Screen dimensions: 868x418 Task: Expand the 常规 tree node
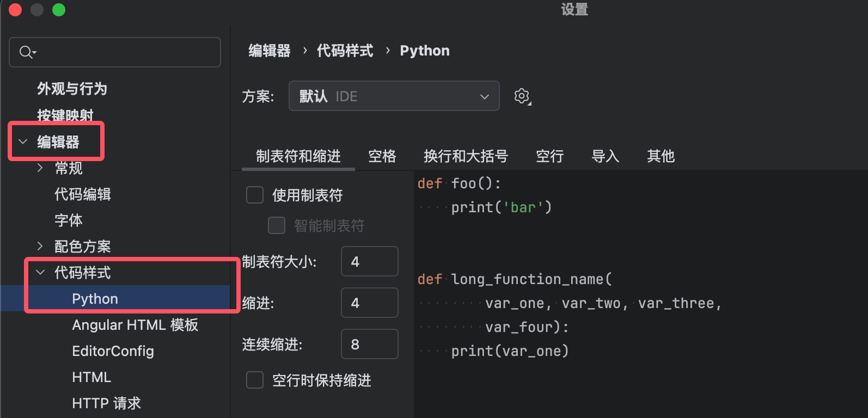click(40, 168)
